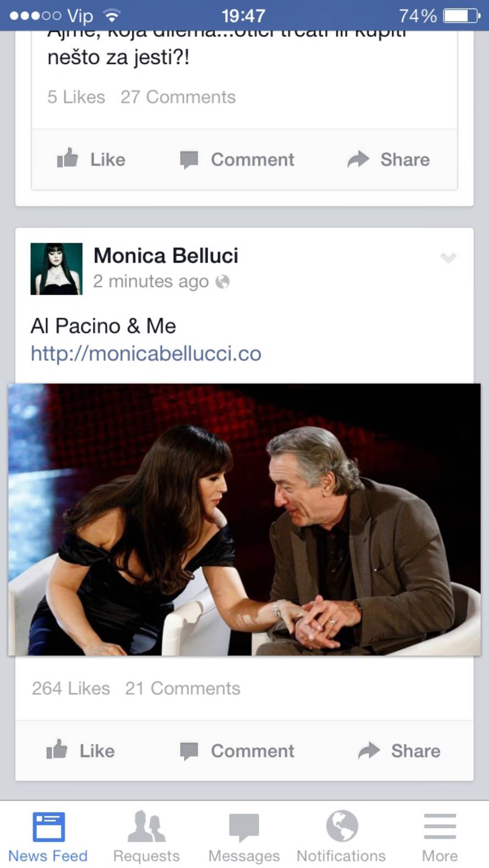
Task: Show the 264 Likes list
Action: coord(71,688)
